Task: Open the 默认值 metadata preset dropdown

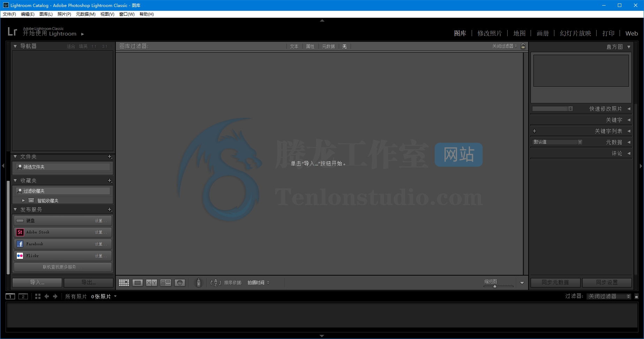Action: pyautogui.click(x=557, y=142)
